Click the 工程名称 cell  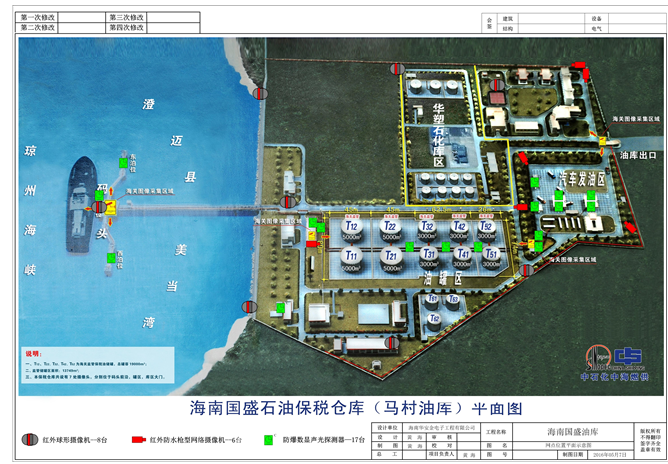496,432
